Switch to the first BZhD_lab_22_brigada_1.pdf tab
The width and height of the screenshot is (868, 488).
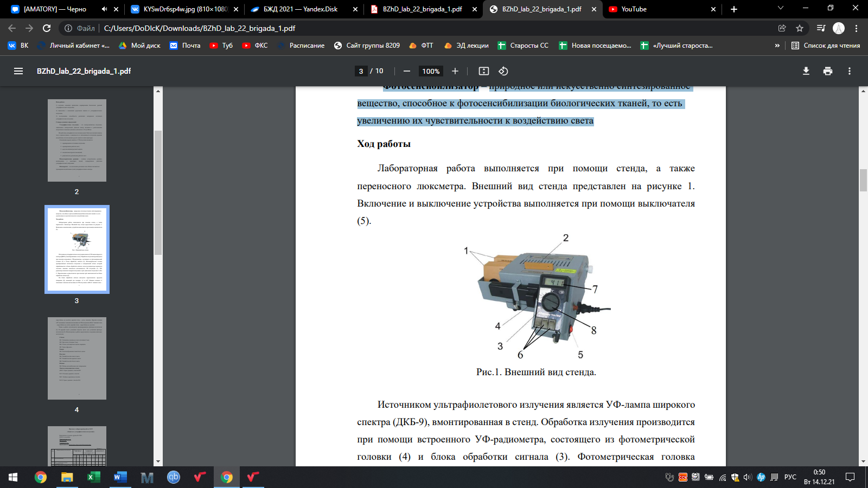[423, 9]
